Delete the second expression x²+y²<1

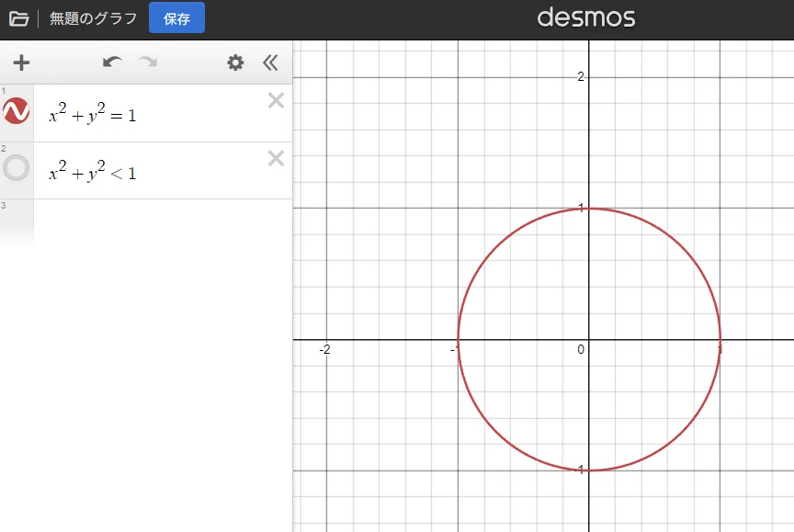coord(276,158)
